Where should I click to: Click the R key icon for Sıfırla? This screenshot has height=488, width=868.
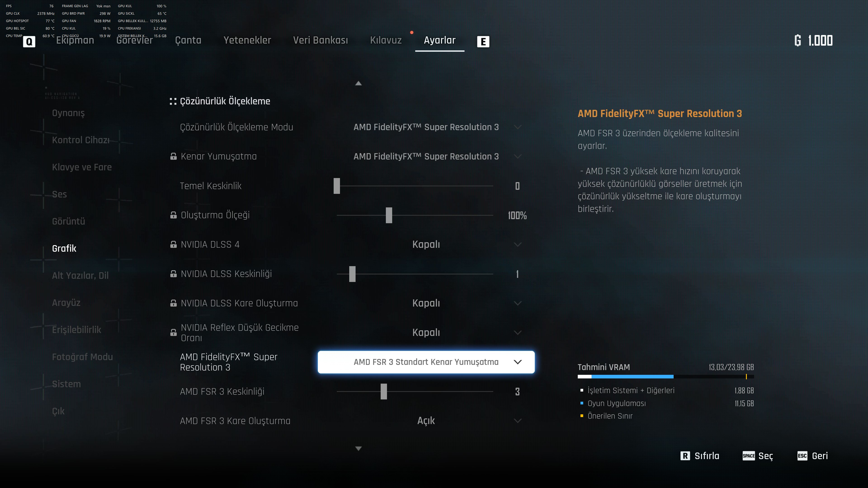pyautogui.click(x=685, y=456)
